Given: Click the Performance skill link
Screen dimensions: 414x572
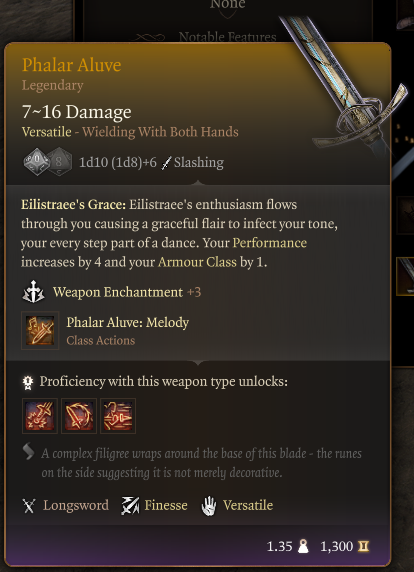Looking at the screenshot, I should 270,243.
